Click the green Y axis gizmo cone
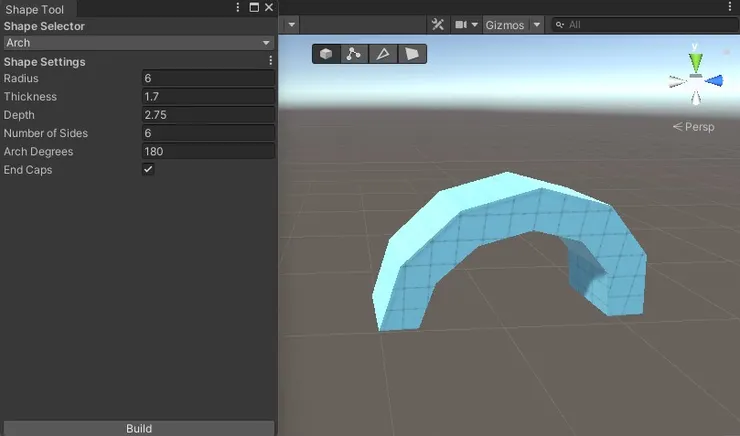740x436 pixels. [x=696, y=60]
